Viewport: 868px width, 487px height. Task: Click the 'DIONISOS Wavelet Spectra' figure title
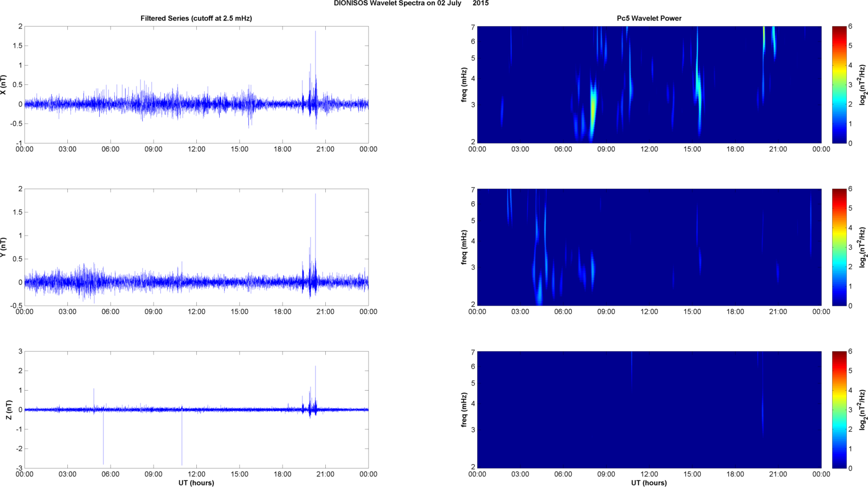pyautogui.click(x=411, y=3)
